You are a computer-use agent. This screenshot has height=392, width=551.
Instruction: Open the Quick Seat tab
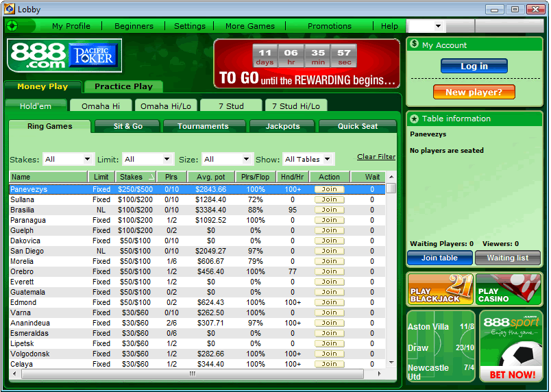[358, 126]
